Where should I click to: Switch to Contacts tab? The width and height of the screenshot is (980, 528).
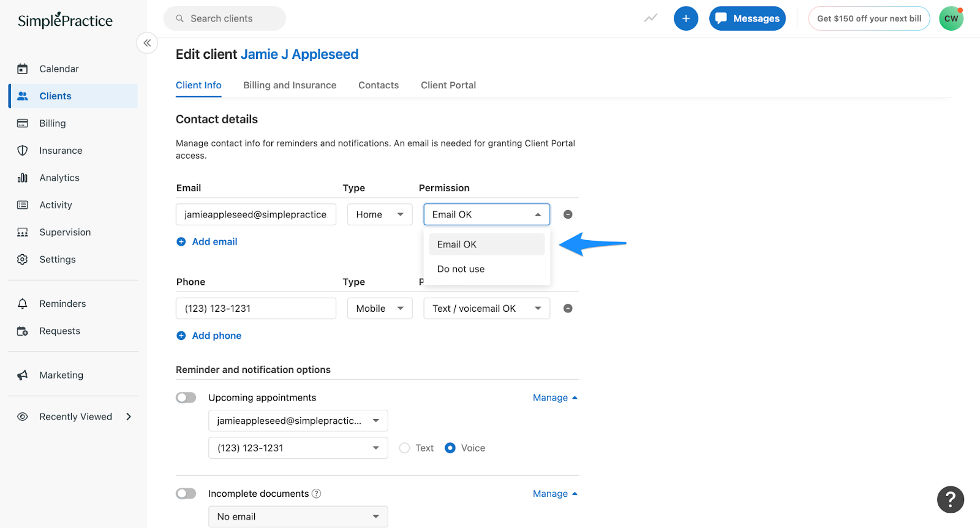[379, 85]
